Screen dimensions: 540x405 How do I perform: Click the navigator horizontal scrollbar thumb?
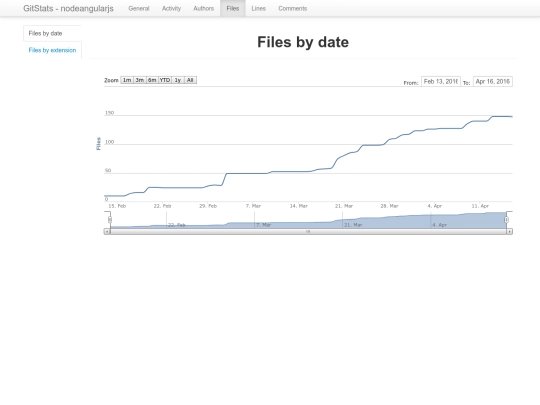coord(308,231)
